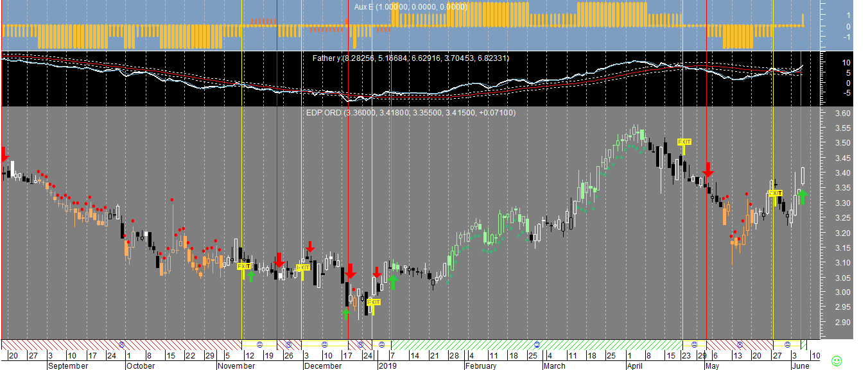Select the Father y indicator title

410,58
